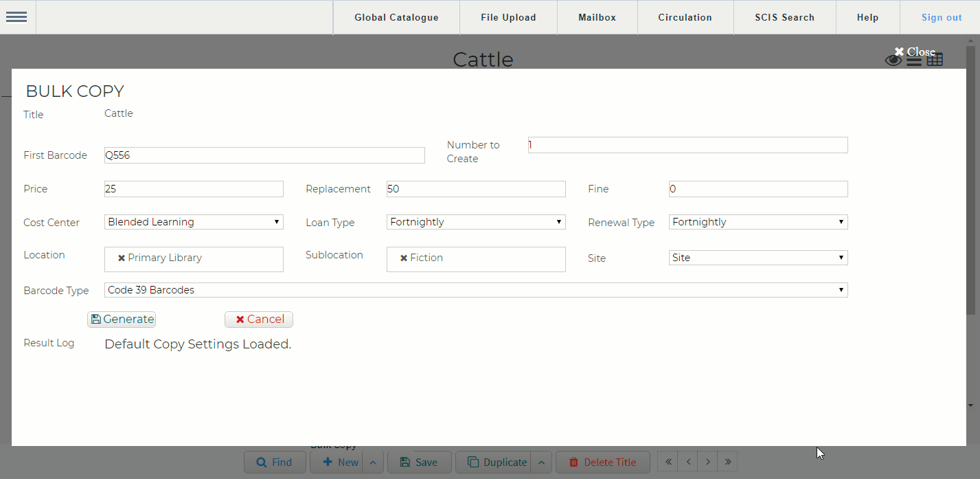This screenshot has height=479, width=980.
Task: Click the Generate button
Action: click(122, 319)
